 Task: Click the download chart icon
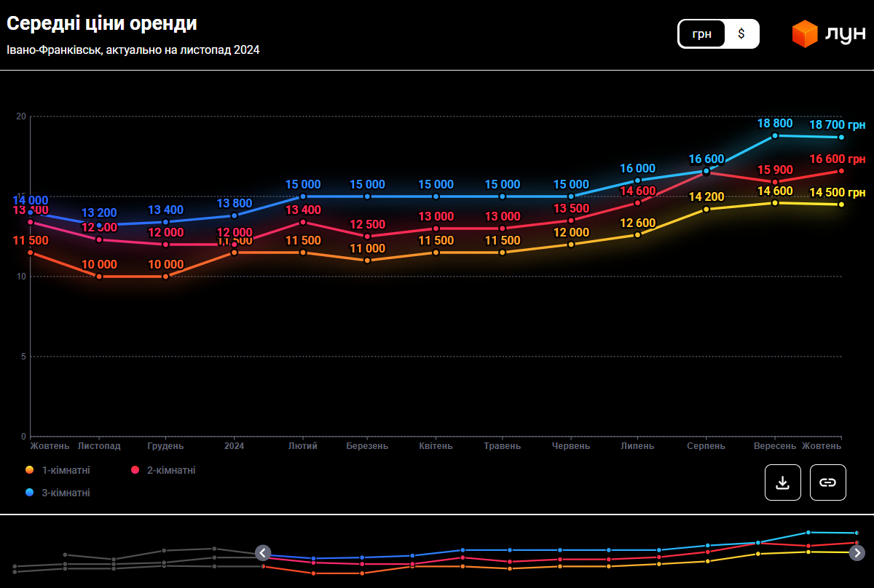tap(783, 482)
